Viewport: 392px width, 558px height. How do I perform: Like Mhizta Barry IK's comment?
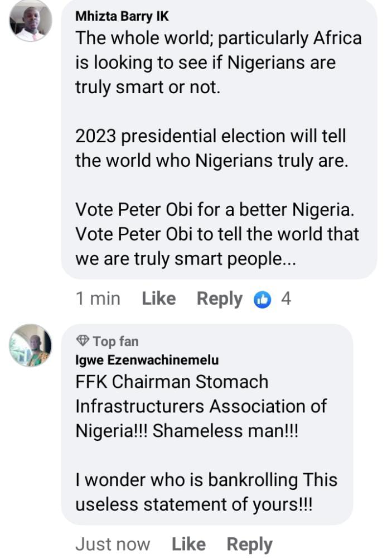tap(159, 299)
